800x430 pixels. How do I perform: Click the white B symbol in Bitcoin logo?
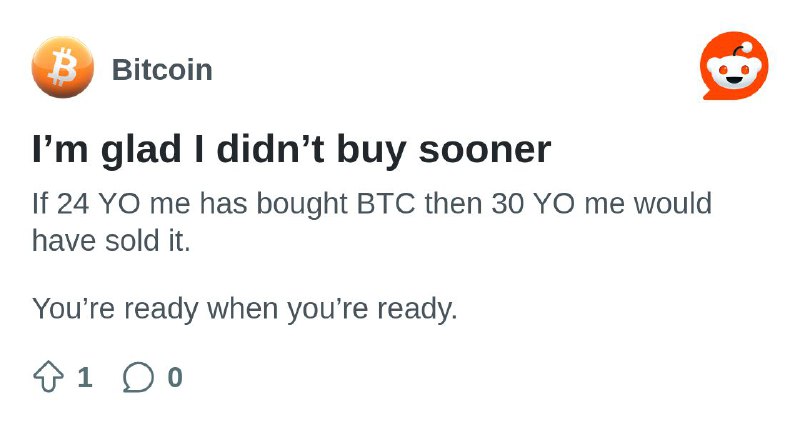(x=63, y=67)
